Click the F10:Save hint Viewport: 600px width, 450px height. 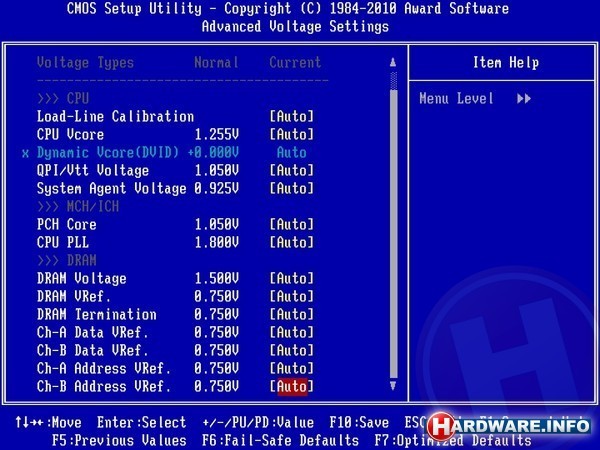tap(359, 422)
